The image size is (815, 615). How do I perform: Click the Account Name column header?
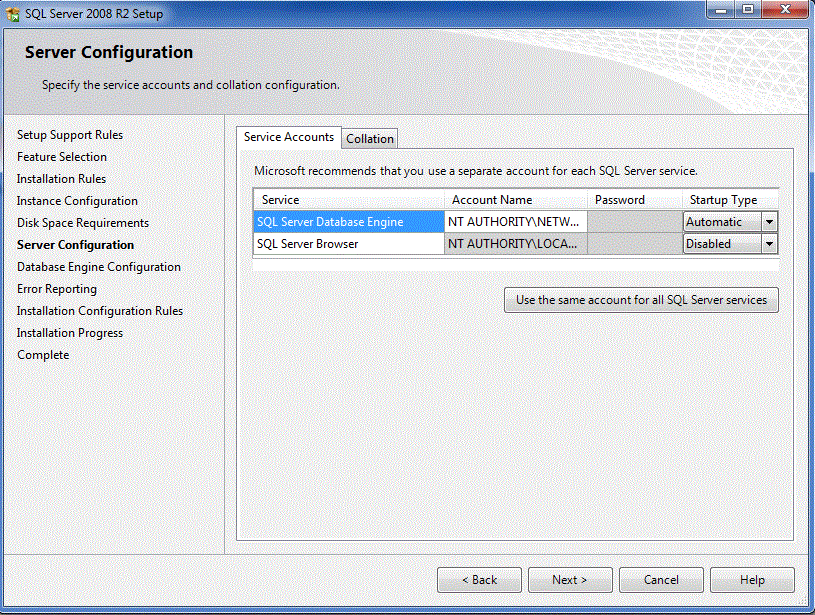[516, 200]
